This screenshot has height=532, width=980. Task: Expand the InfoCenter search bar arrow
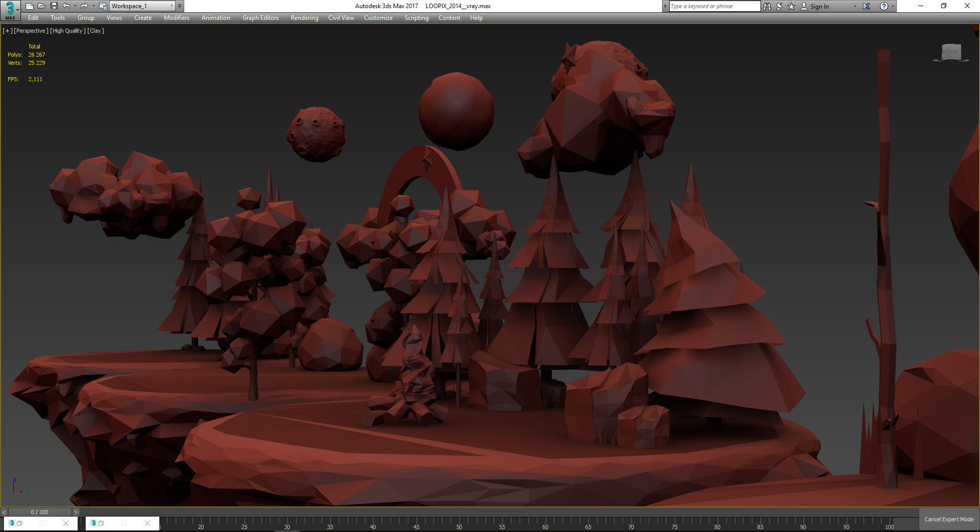(x=665, y=6)
